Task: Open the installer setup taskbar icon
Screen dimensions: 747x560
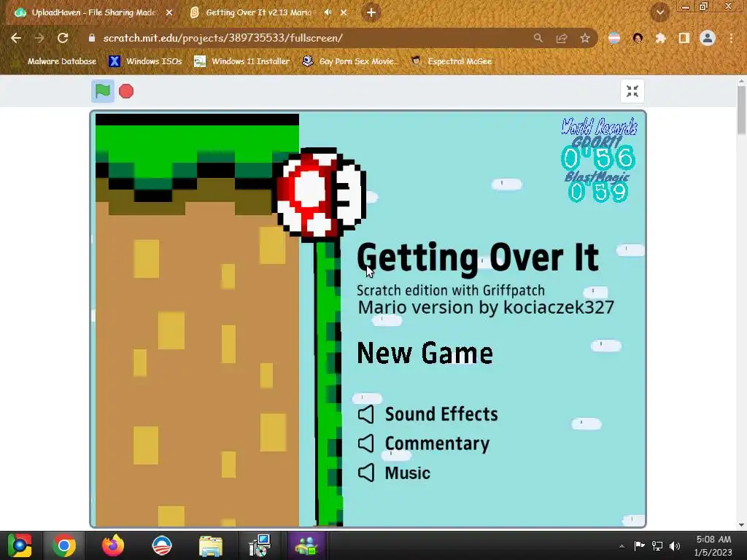Action: click(x=260, y=545)
